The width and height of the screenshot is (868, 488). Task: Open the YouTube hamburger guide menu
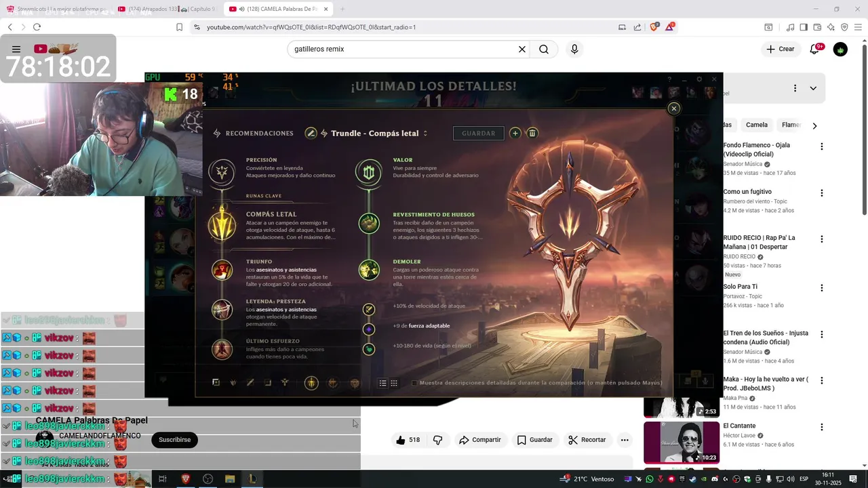coord(16,49)
